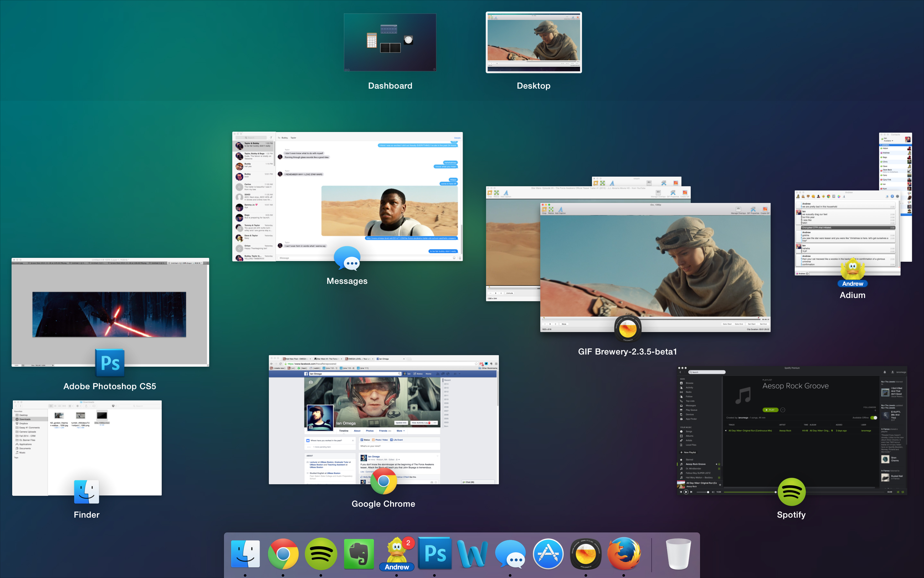Click the Adium duck icon in Dock
Image resolution: width=924 pixels, height=578 pixels.
397,554
